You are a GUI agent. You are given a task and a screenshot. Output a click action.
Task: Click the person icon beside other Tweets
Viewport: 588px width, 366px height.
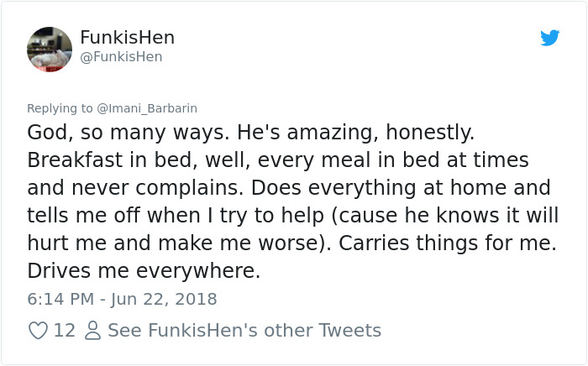92,331
